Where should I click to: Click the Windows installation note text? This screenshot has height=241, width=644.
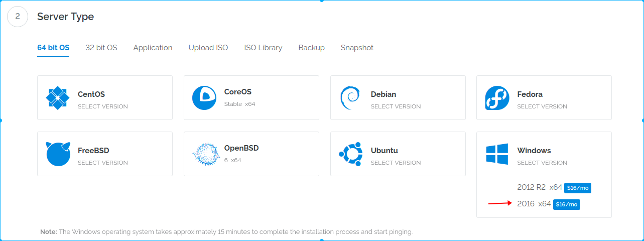(226, 232)
